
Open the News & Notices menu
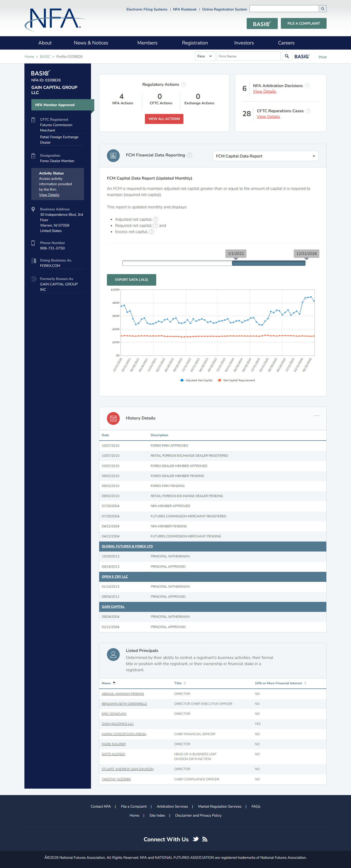(x=91, y=43)
